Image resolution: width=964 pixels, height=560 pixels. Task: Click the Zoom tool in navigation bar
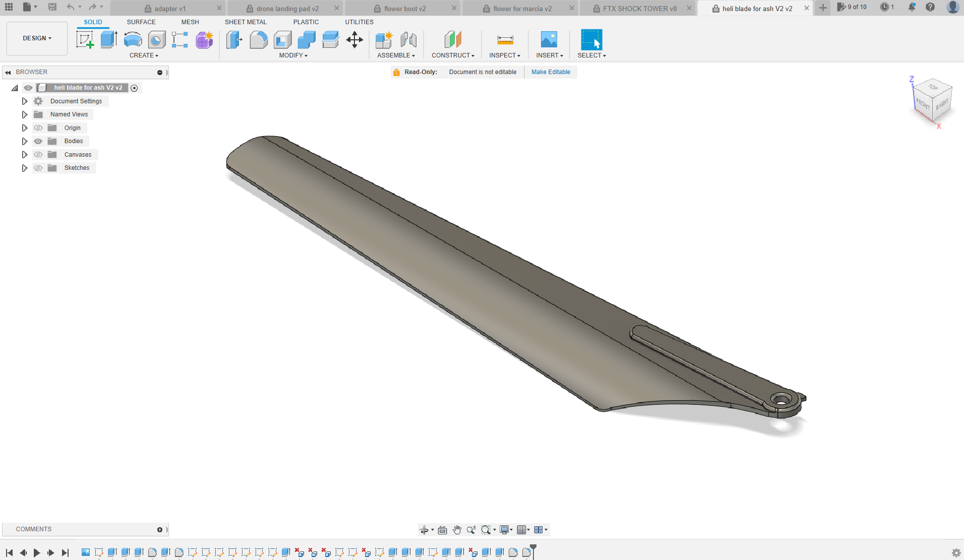(471, 530)
